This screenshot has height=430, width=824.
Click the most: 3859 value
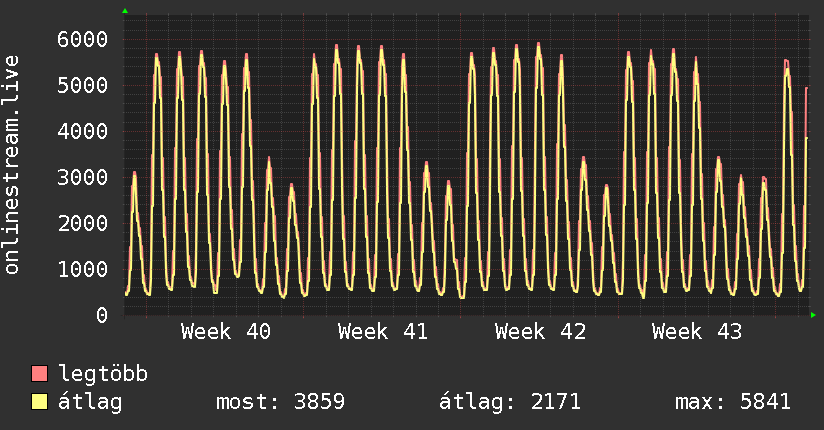click(281, 402)
